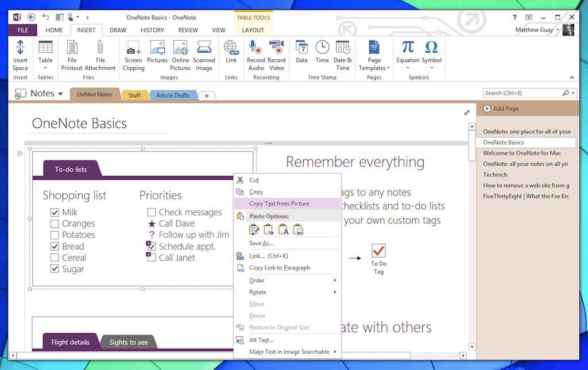
Task: Click the back arrow in title bar
Action: coord(32,17)
